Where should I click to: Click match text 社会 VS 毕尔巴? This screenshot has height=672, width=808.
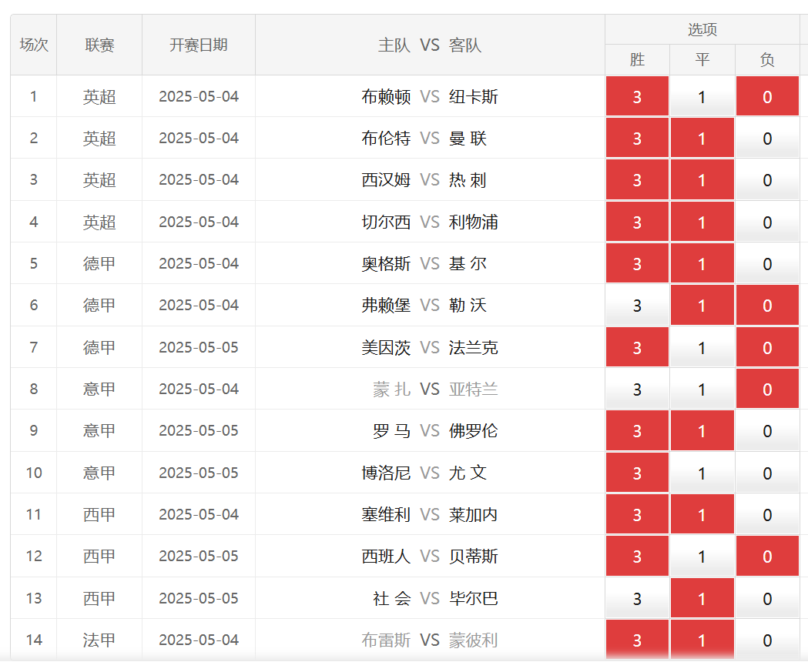[x=435, y=598]
